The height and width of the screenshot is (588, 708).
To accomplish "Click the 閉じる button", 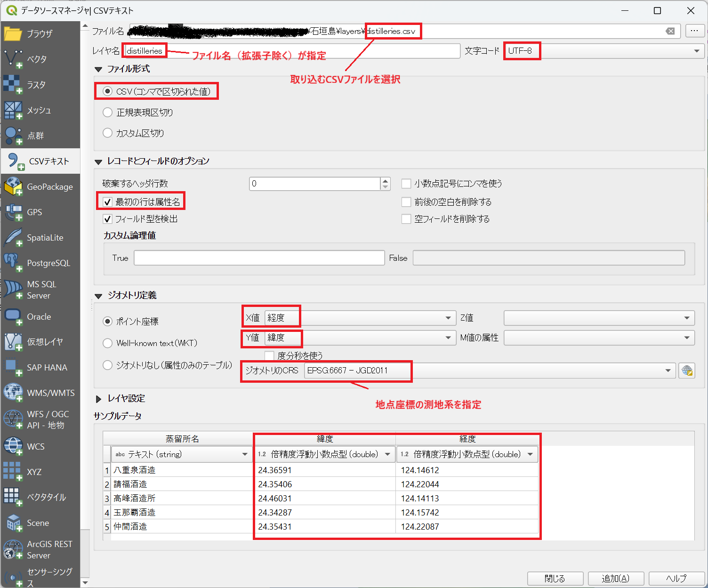I will click(x=555, y=578).
